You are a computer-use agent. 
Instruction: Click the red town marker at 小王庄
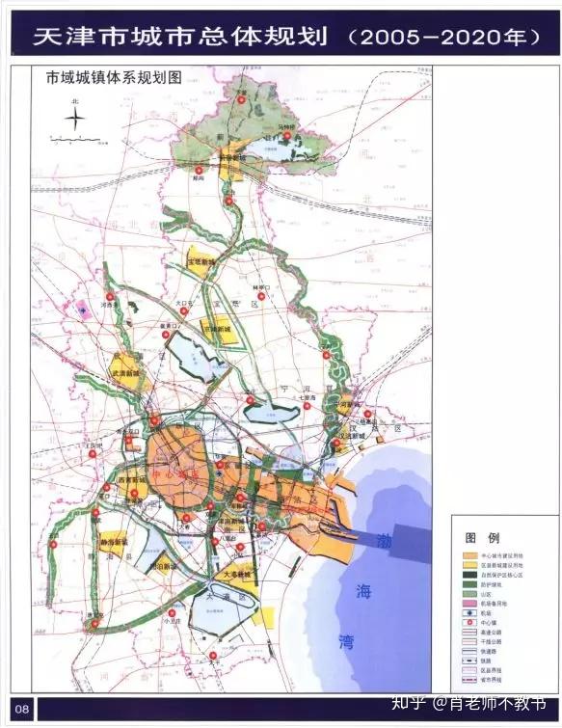pos(173,612)
